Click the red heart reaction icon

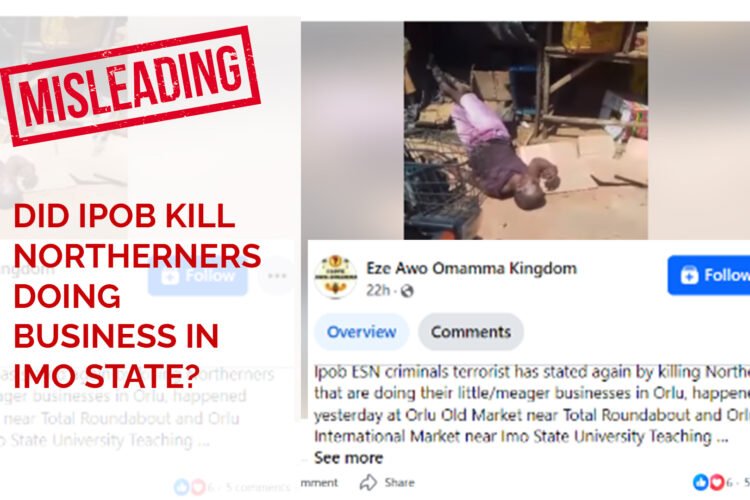[x=716, y=482]
